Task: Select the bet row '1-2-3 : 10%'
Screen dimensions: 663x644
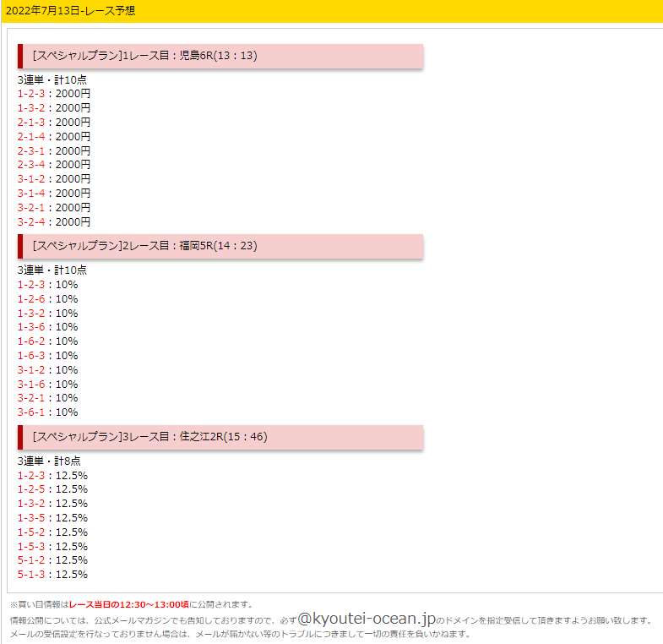Action: click(x=48, y=285)
